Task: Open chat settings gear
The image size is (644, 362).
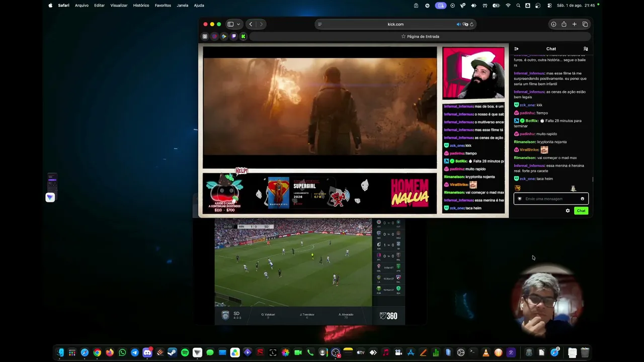Action: tap(568, 211)
